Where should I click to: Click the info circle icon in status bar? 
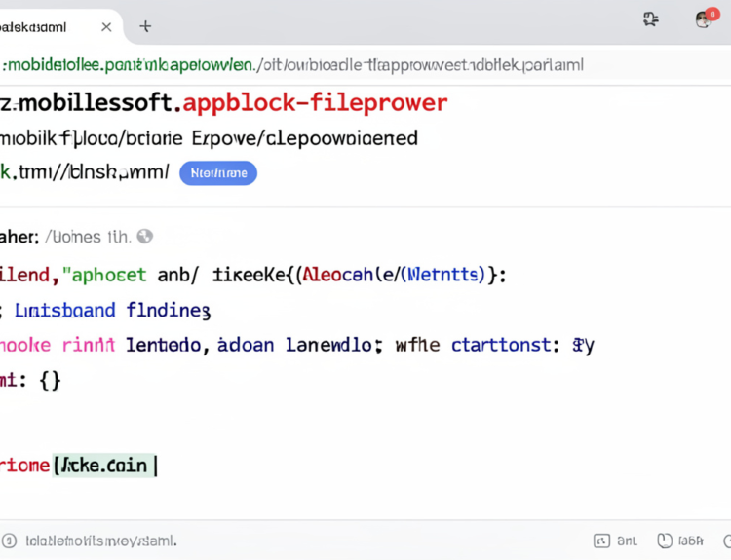(x=9, y=541)
